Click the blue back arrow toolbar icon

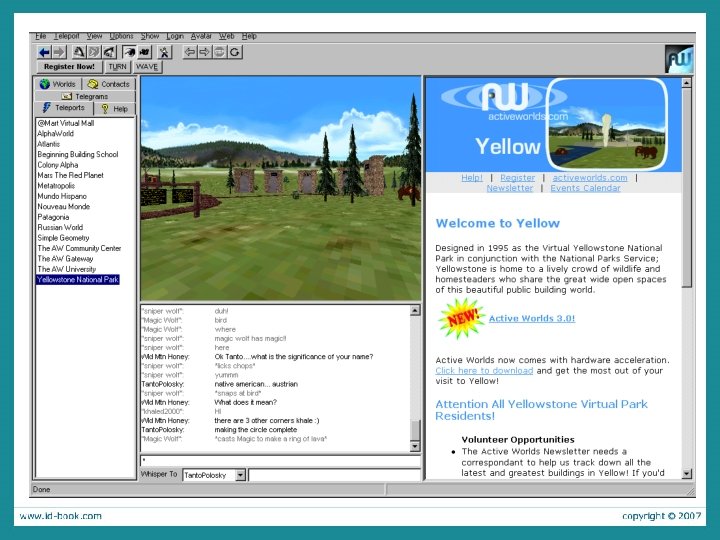44,52
